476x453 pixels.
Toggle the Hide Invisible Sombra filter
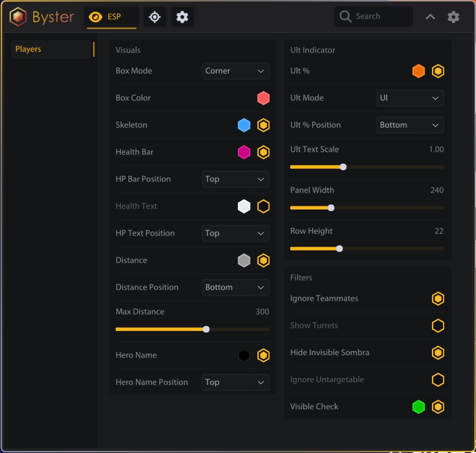click(438, 352)
